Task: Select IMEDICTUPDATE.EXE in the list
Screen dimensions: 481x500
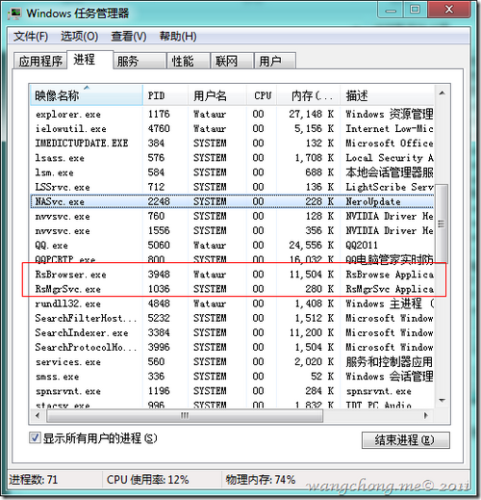Action: point(232,143)
